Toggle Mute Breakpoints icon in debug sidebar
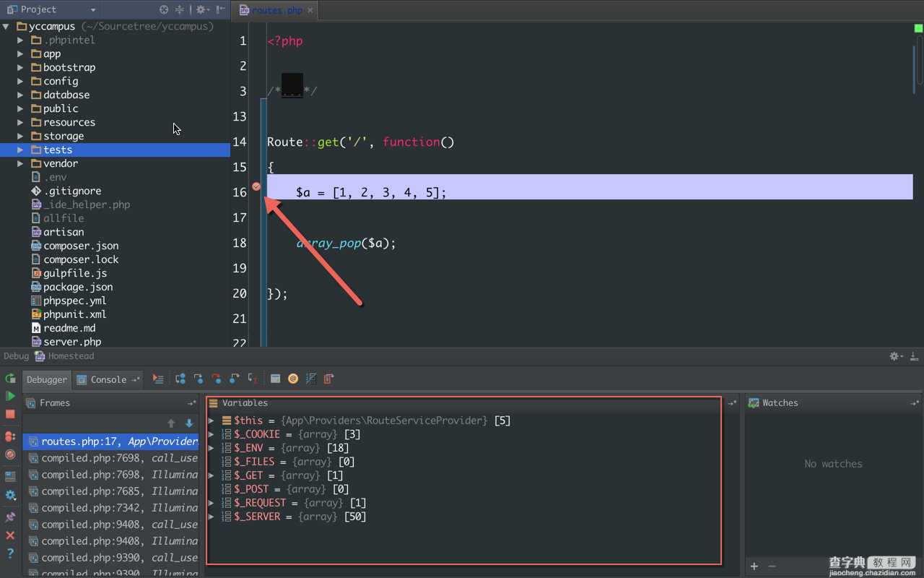This screenshot has height=578, width=924. [10, 454]
